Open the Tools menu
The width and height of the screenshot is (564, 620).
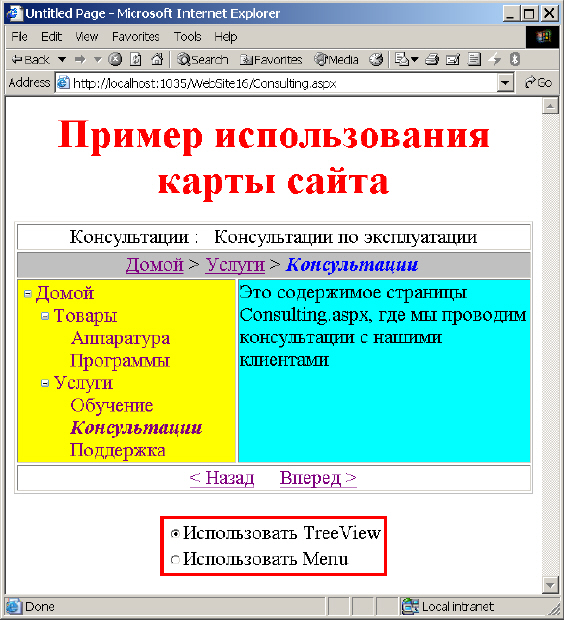pyautogui.click(x=187, y=37)
